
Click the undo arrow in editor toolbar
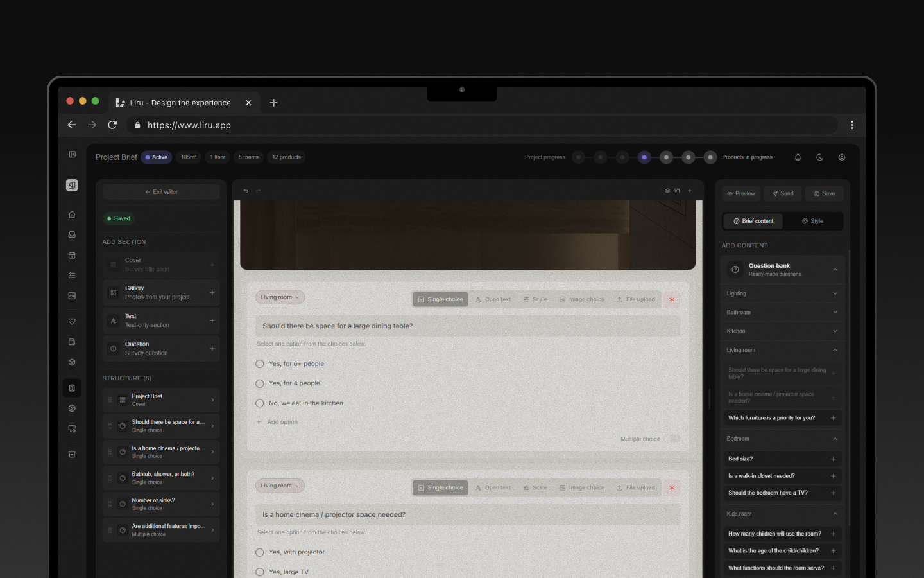(246, 191)
